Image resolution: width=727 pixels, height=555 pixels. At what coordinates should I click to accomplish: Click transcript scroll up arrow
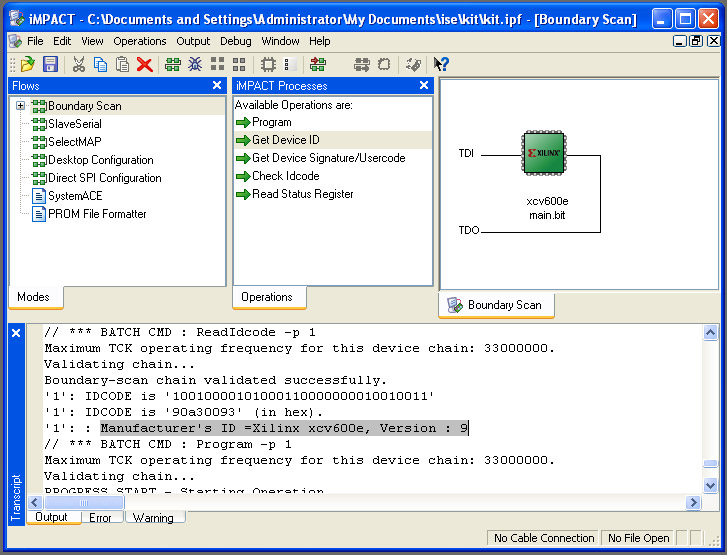point(710,332)
